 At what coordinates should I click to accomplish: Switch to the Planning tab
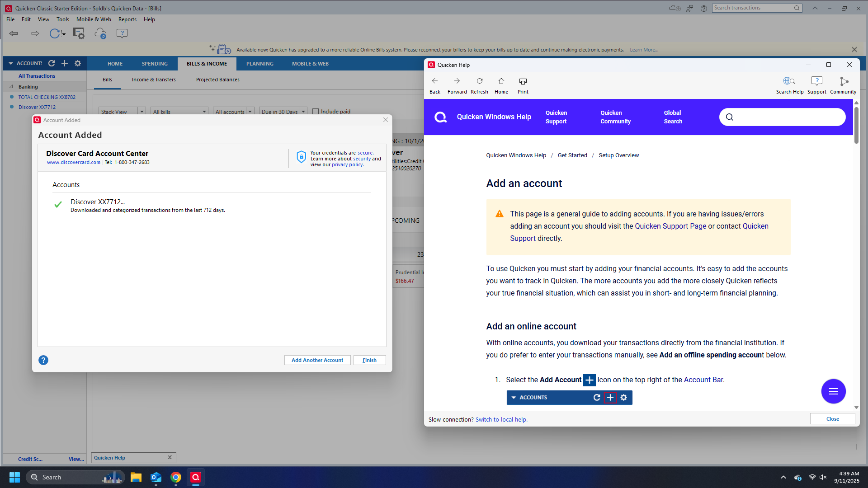click(x=259, y=64)
